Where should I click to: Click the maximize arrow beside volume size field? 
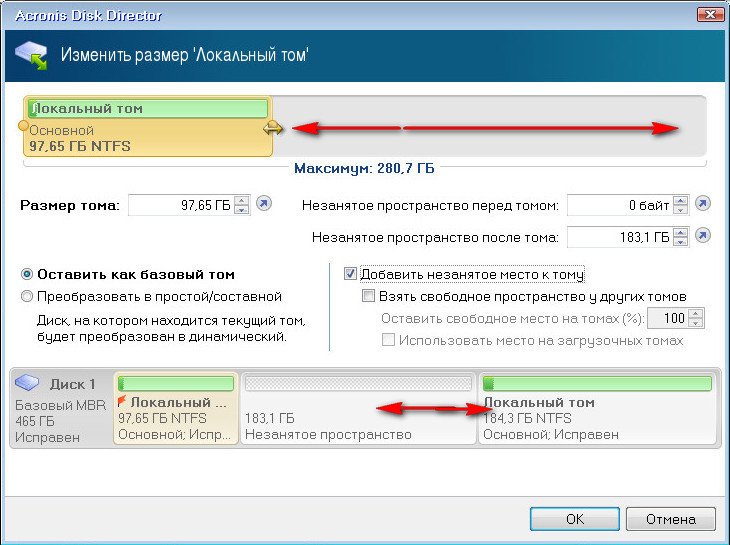click(264, 204)
